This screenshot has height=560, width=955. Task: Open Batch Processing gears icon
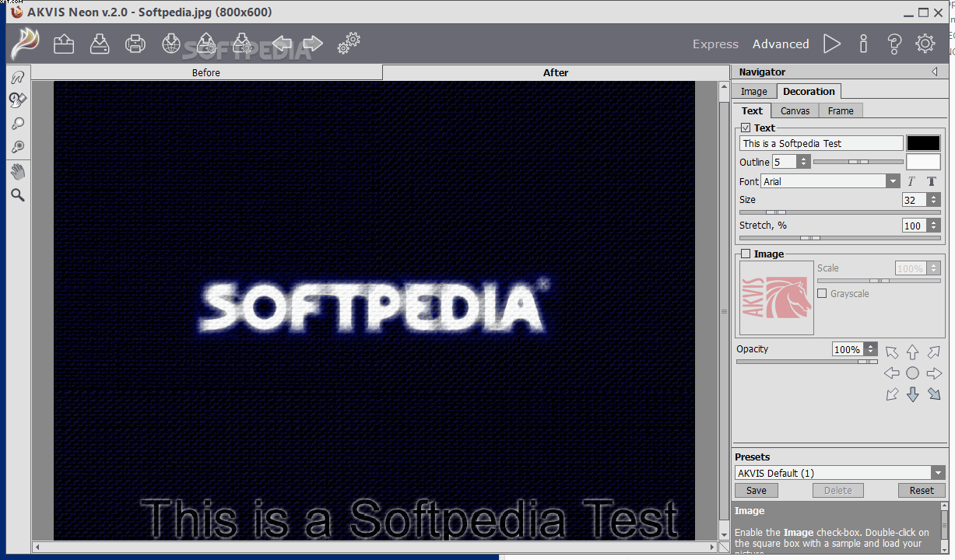pos(349,44)
